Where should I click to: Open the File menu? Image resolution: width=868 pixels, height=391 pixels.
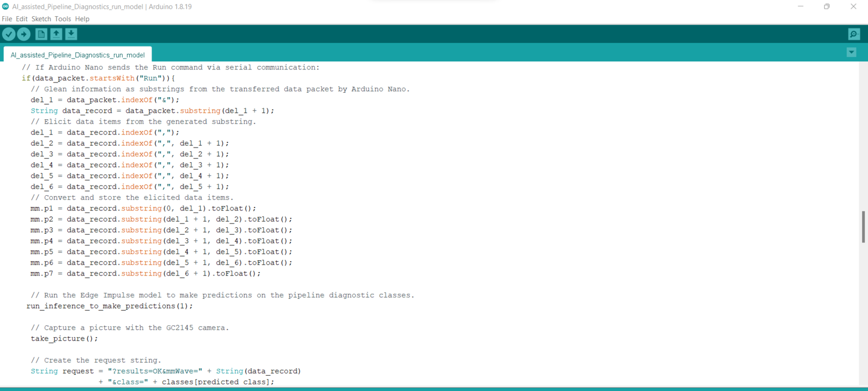click(x=7, y=18)
